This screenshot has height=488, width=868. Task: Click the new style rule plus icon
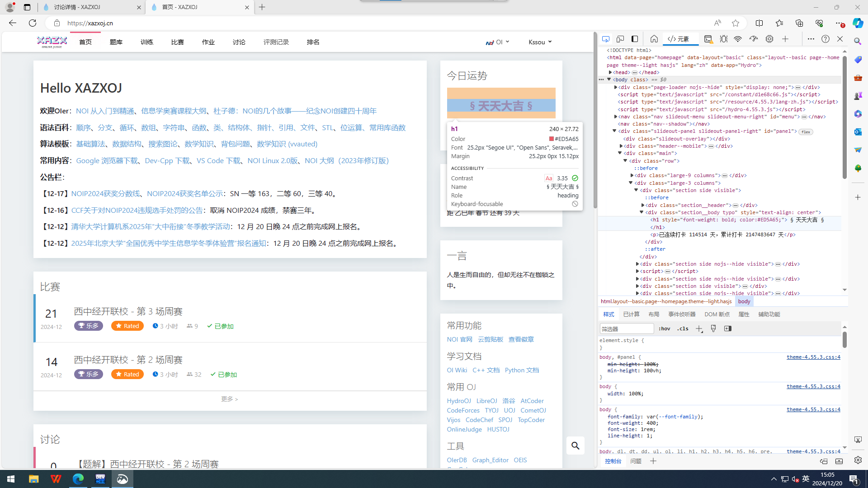[x=699, y=329]
